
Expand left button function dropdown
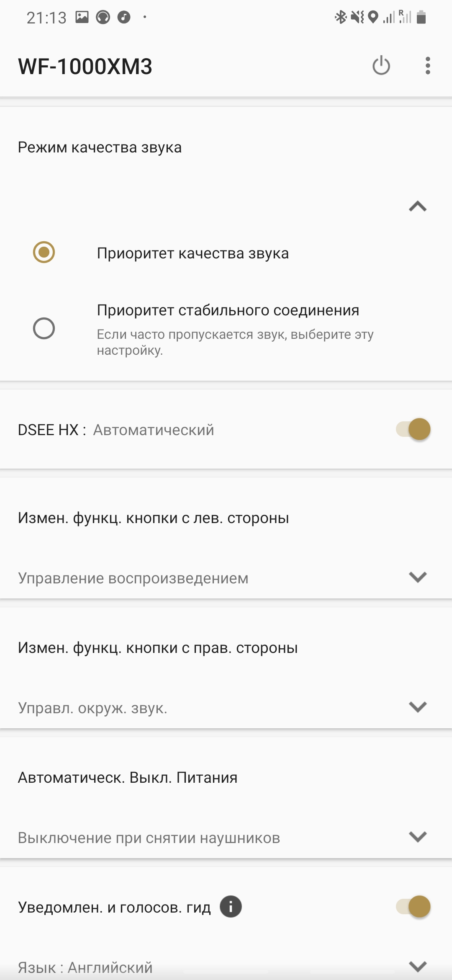pyautogui.click(x=418, y=577)
